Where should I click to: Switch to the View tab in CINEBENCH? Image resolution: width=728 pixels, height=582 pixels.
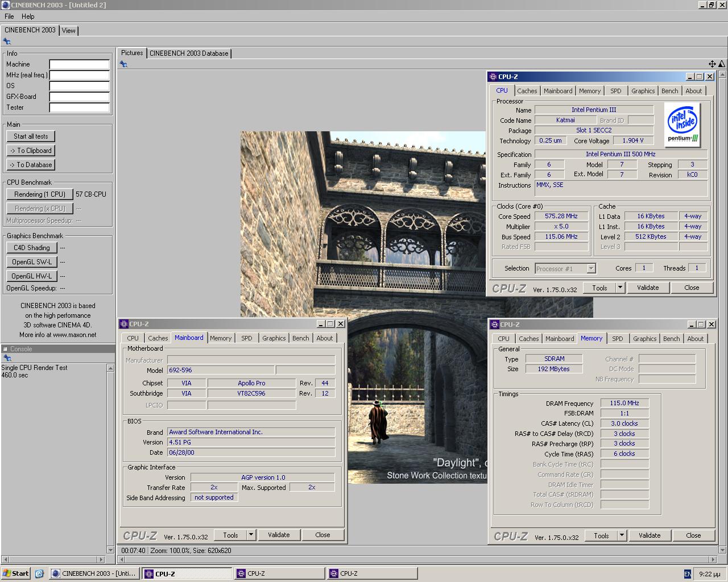tap(69, 31)
